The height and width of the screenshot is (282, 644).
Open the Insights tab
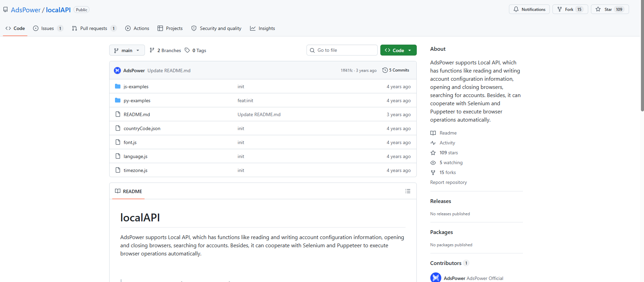(262, 28)
